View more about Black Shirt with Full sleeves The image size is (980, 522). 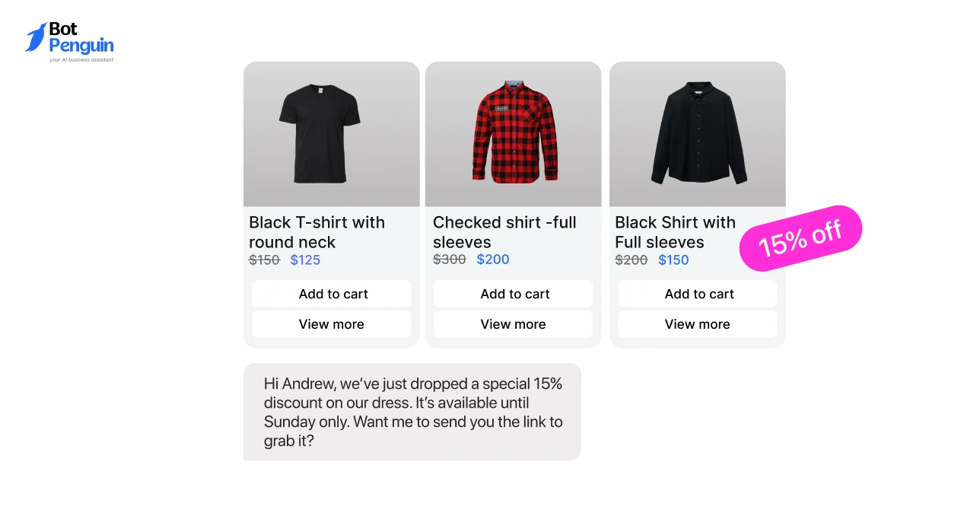point(698,324)
